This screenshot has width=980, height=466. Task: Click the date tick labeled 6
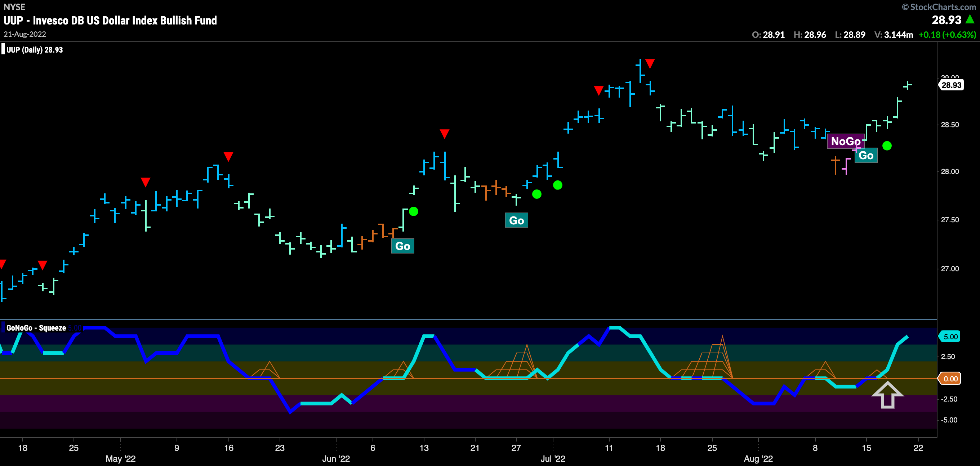coord(373,448)
